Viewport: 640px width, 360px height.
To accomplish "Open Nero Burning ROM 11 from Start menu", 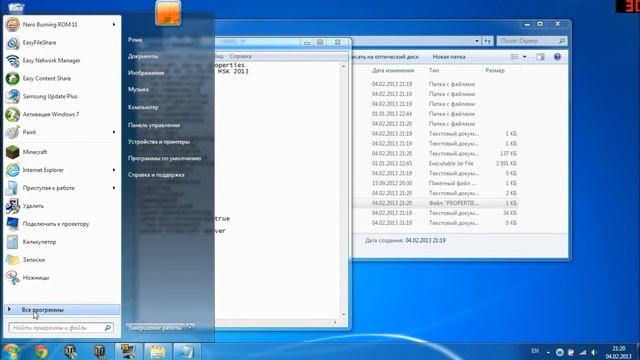I will coord(61,24).
